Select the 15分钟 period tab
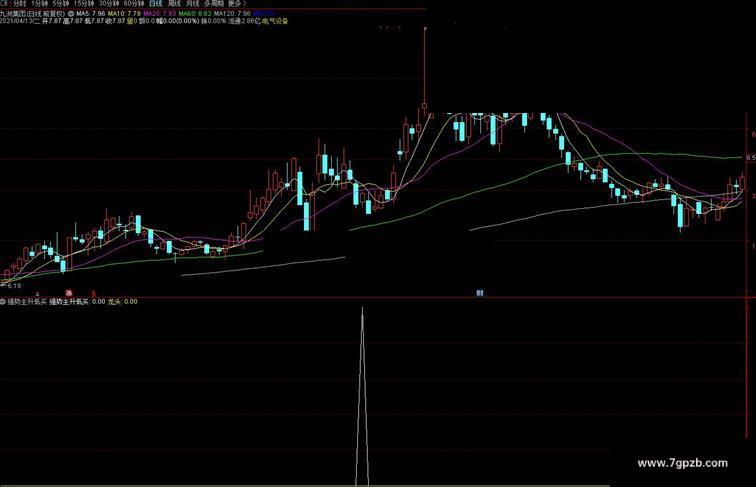The height and width of the screenshot is (487, 756). coord(84,3)
